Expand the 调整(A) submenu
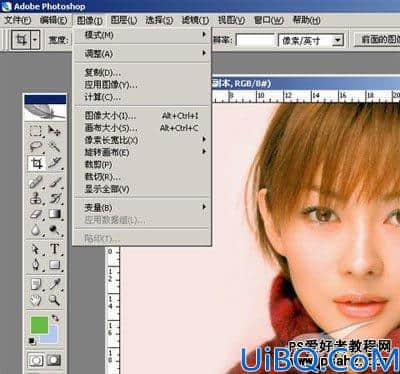400x374 pixels. point(142,53)
